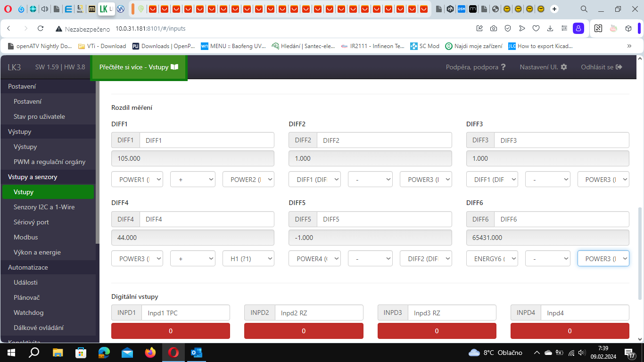
Task: Open DIFF5 DIFF2 second source dropdown
Action: click(426, 258)
